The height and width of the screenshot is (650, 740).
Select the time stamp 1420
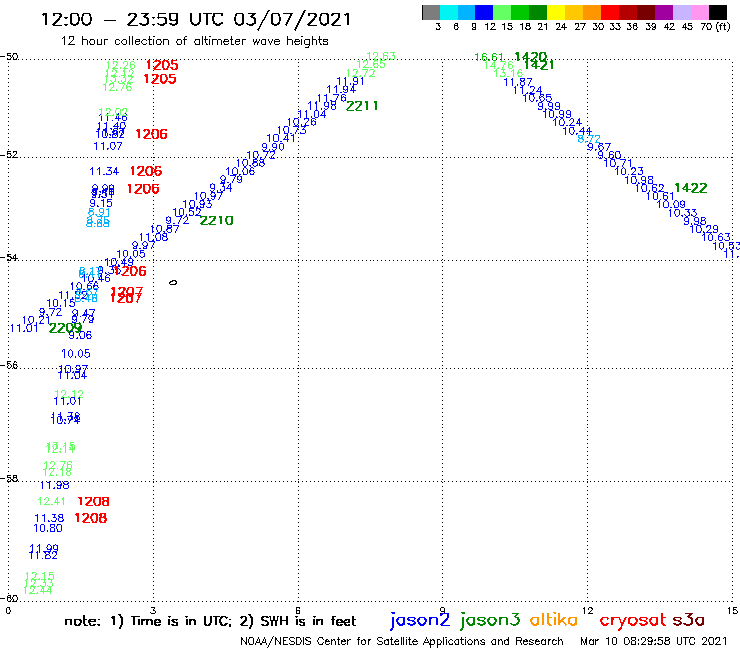(530, 57)
